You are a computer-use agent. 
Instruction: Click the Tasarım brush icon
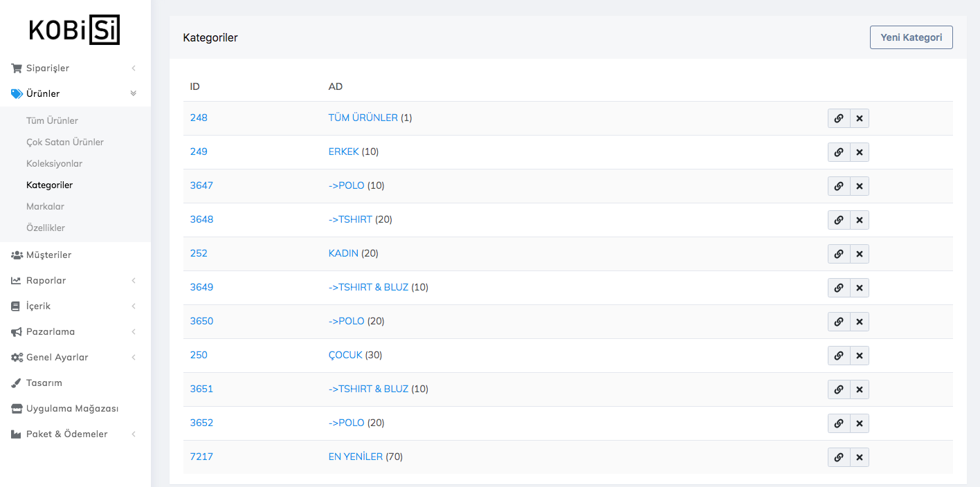[x=17, y=383]
